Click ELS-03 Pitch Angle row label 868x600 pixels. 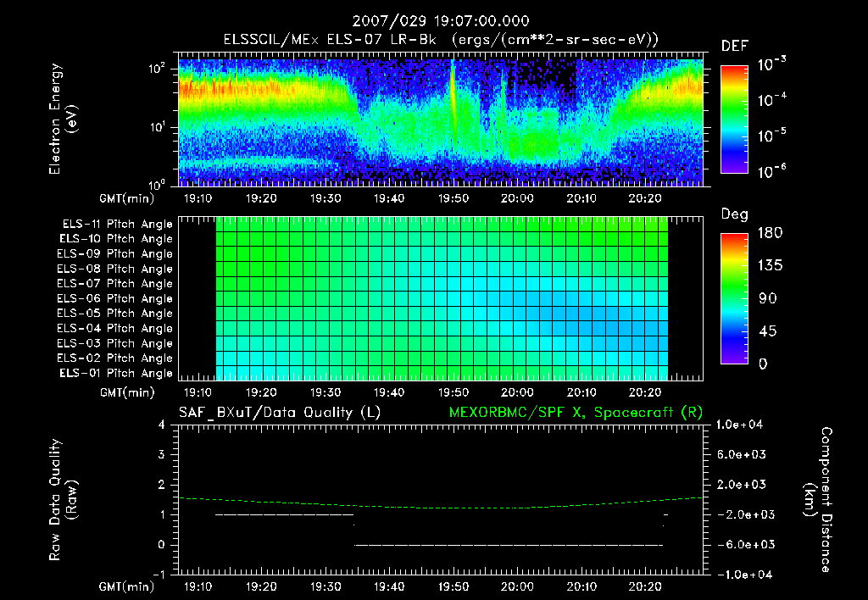click(x=115, y=344)
